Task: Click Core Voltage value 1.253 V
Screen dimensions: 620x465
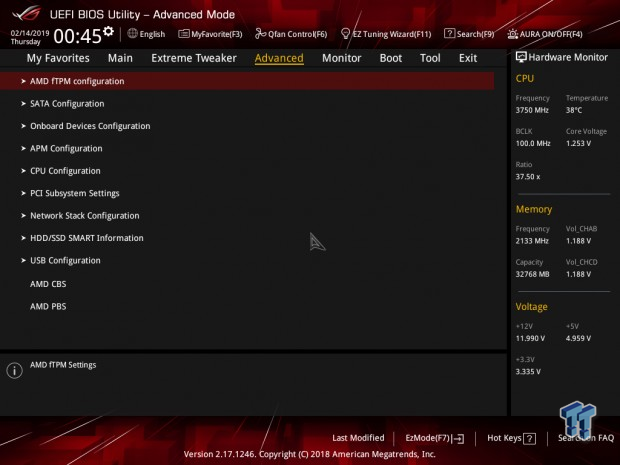Action: (578, 144)
